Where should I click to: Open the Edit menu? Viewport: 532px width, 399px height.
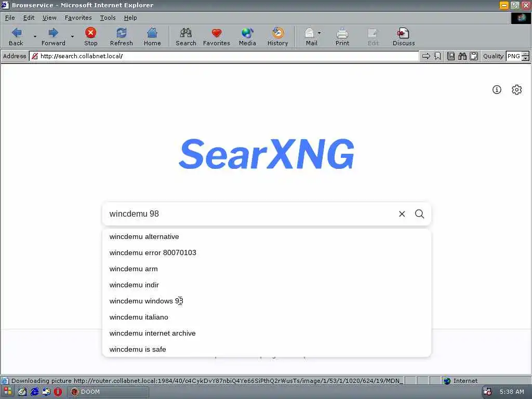point(29,18)
